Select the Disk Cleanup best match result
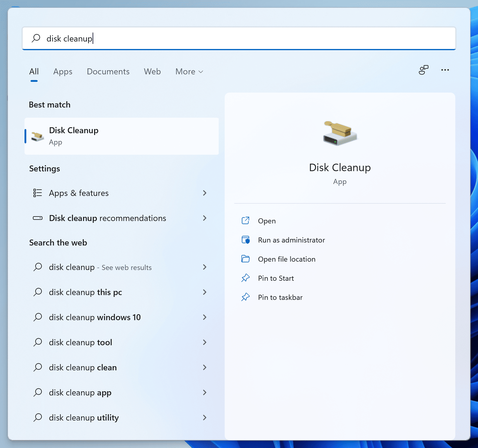478x448 pixels. click(122, 136)
